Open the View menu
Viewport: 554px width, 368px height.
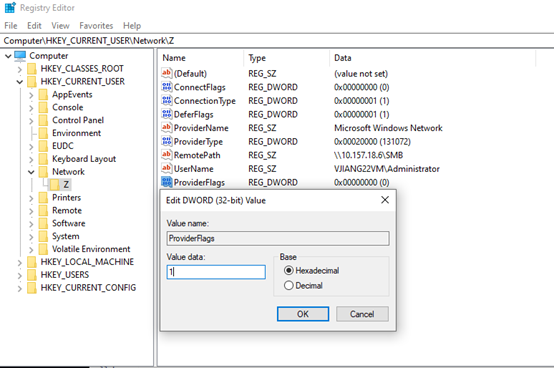tap(60, 26)
